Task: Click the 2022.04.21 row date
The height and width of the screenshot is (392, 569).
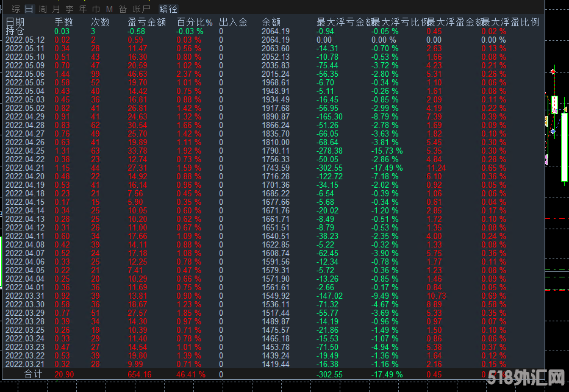Action: [x=25, y=168]
